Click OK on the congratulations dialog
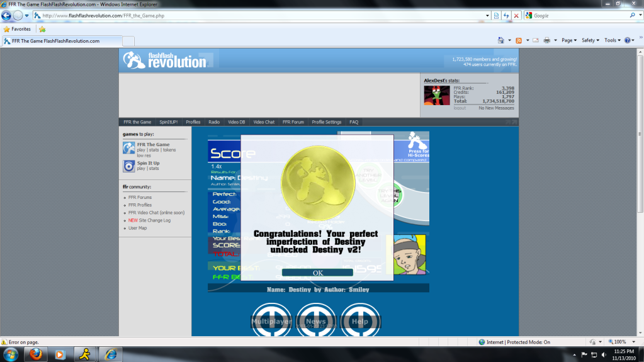This screenshot has width=644, height=362. (x=317, y=273)
